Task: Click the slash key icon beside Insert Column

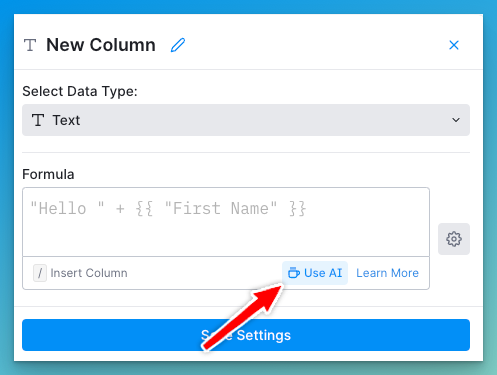Action: pyautogui.click(x=40, y=273)
